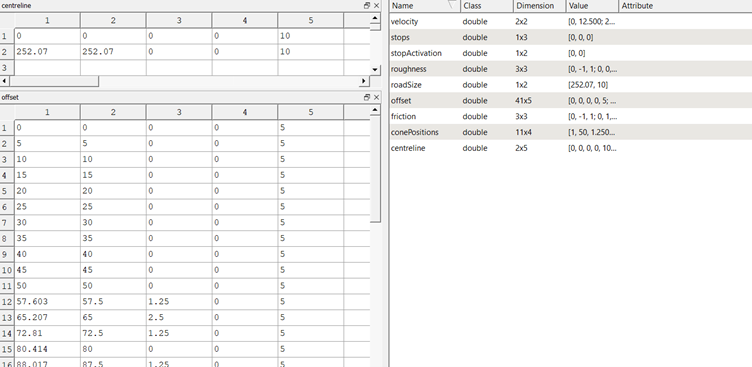
Task: Select row 2 header in centreline table
Action: (7, 52)
